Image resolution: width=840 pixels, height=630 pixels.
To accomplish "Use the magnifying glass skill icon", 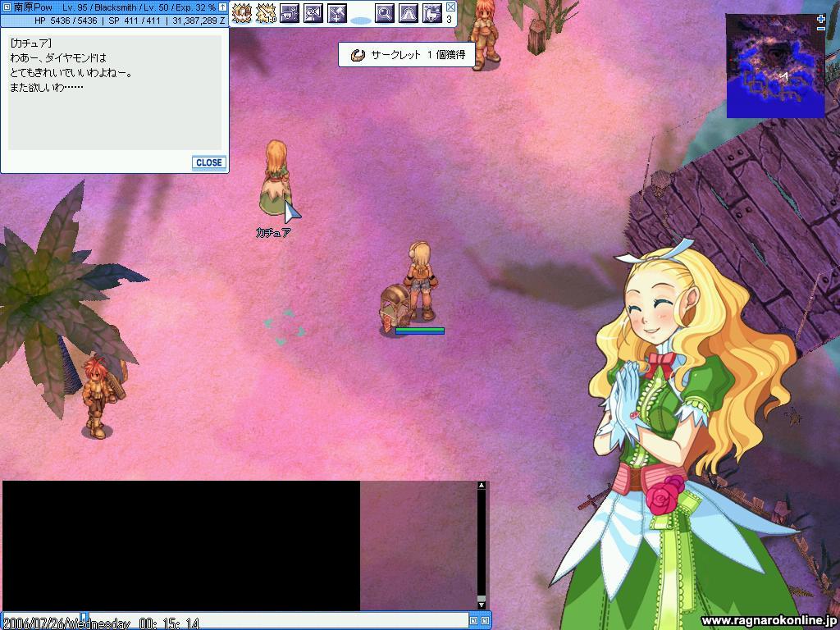I will tap(384, 13).
